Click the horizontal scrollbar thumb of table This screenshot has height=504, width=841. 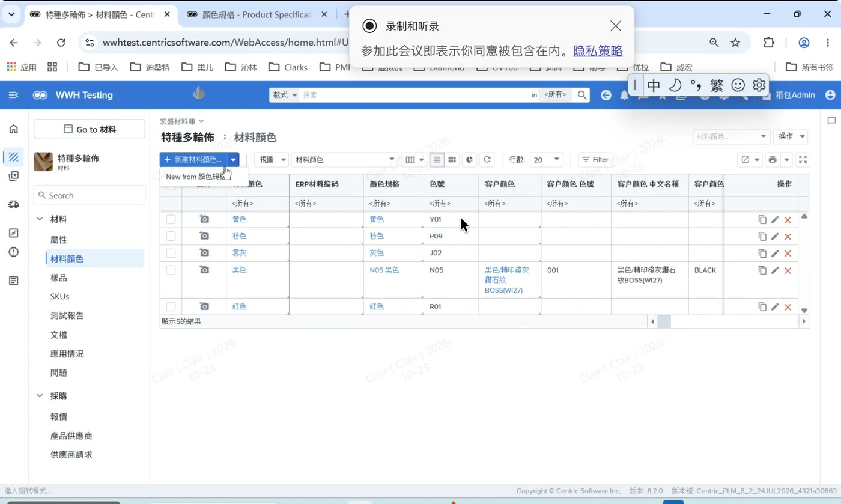click(x=664, y=321)
